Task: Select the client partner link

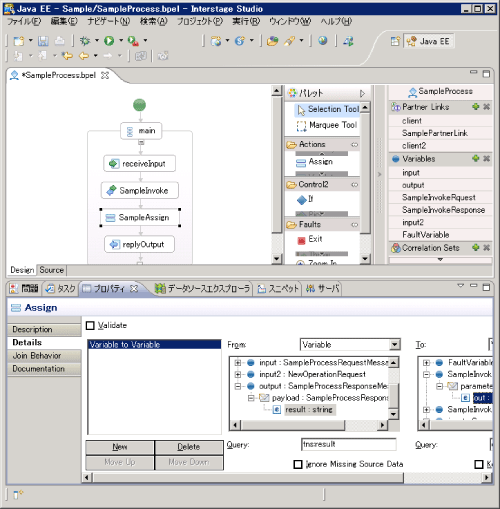Action: click(412, 121)
